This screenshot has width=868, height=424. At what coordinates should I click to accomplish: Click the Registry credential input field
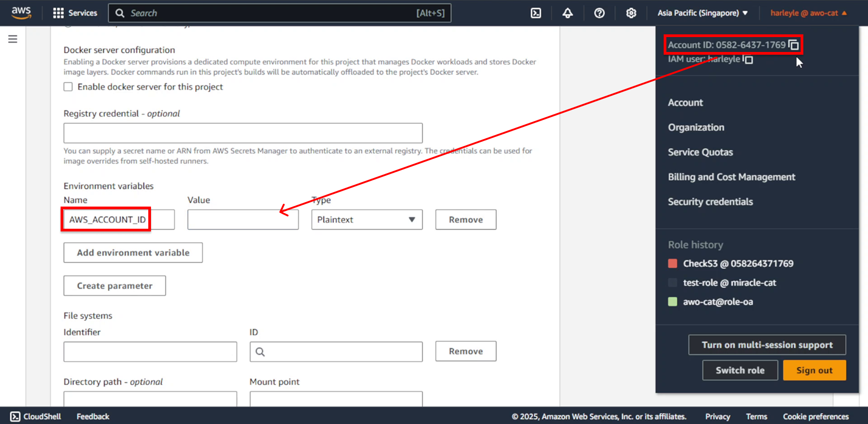pyautogui.click(x=243, y=133)
